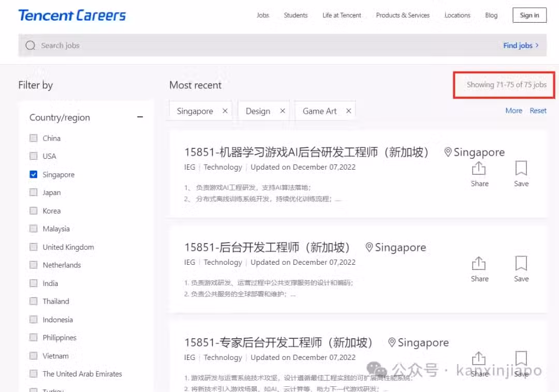Check The United Arab Emirates filter
559x392 pixels.
coord(34,374)
